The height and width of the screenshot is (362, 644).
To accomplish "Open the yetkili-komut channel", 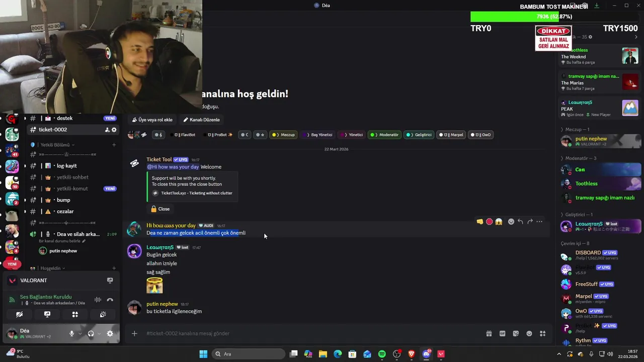I will pyautogui.click(x=73, y=189).
